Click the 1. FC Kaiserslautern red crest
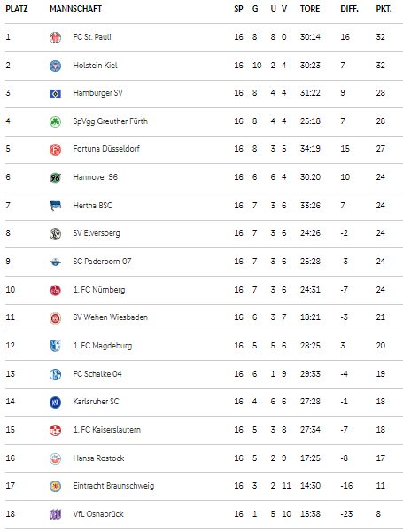 point(55,430)
